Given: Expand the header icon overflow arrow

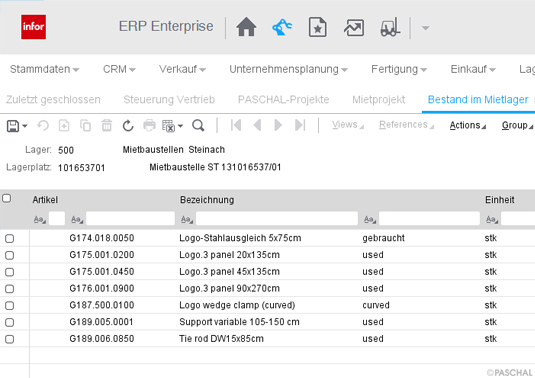Looking at the screenshot, I should pyautogui.click(x=425, y=28).
